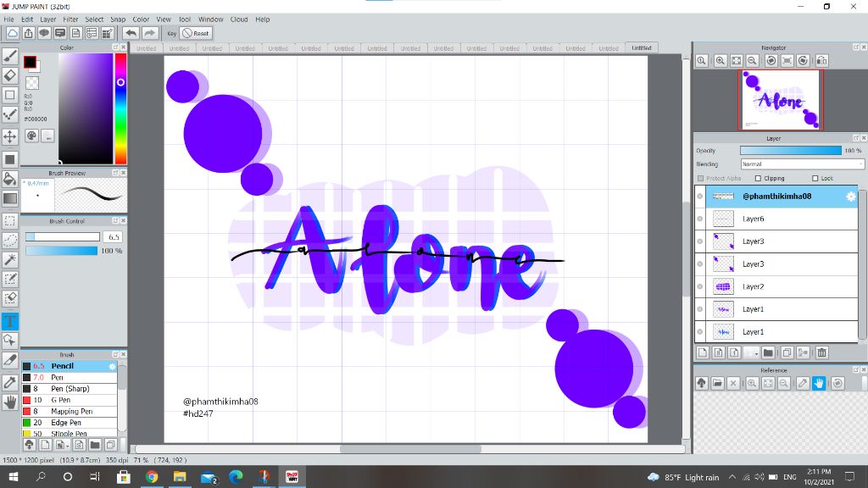
Task: Click the layer Opacity slider bar
Action: tap(791, 151)
